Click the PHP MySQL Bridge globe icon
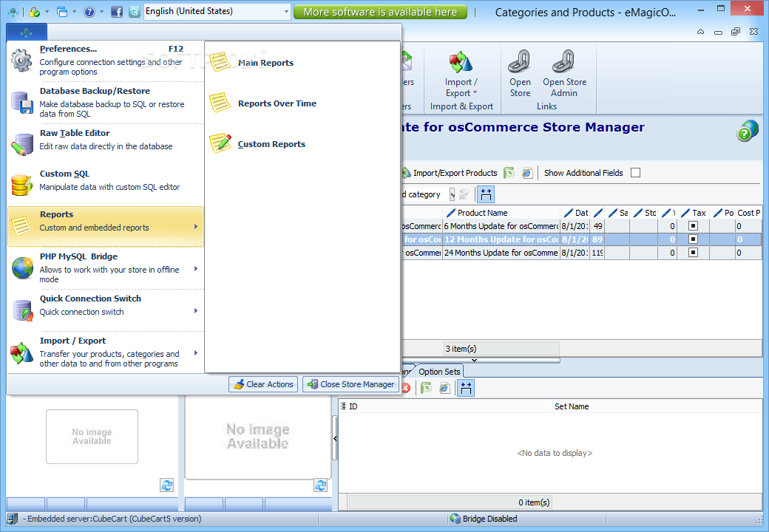The image size is (769, 532). tap(22, 268)
